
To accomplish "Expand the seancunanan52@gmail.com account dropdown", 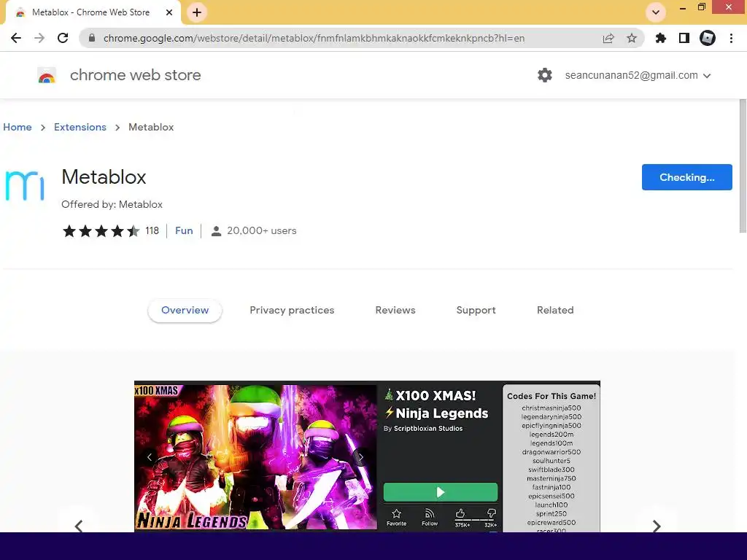I will click(x=638, y=75).
